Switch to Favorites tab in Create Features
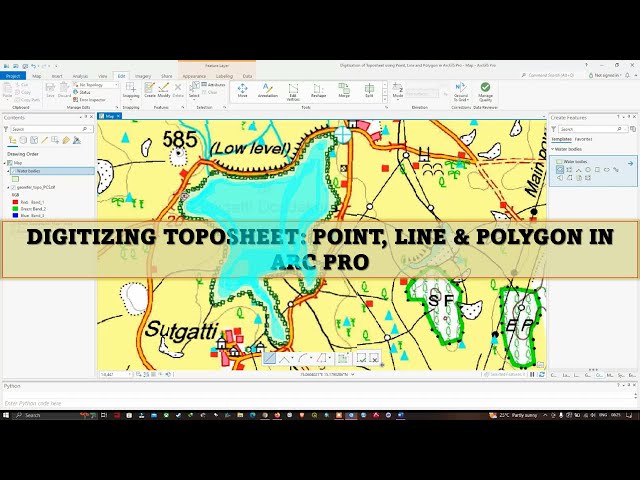The image size is (640, 480). tap(583, 139)
